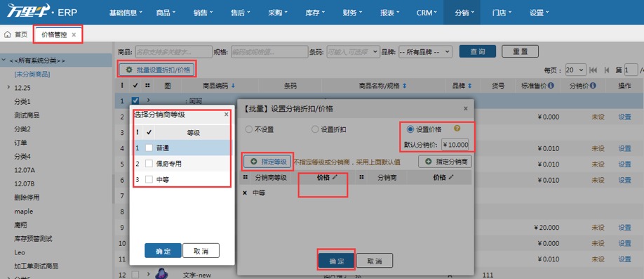Select the 未分类商品 category
The height and width of the screenshot is (279, 644).
coord(32,74)
